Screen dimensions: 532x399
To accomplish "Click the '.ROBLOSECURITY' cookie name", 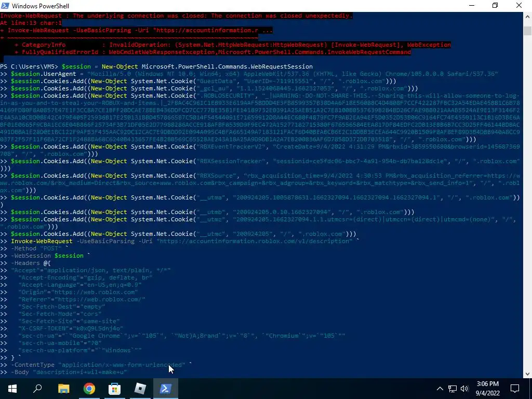I will (x=225, y=96).
